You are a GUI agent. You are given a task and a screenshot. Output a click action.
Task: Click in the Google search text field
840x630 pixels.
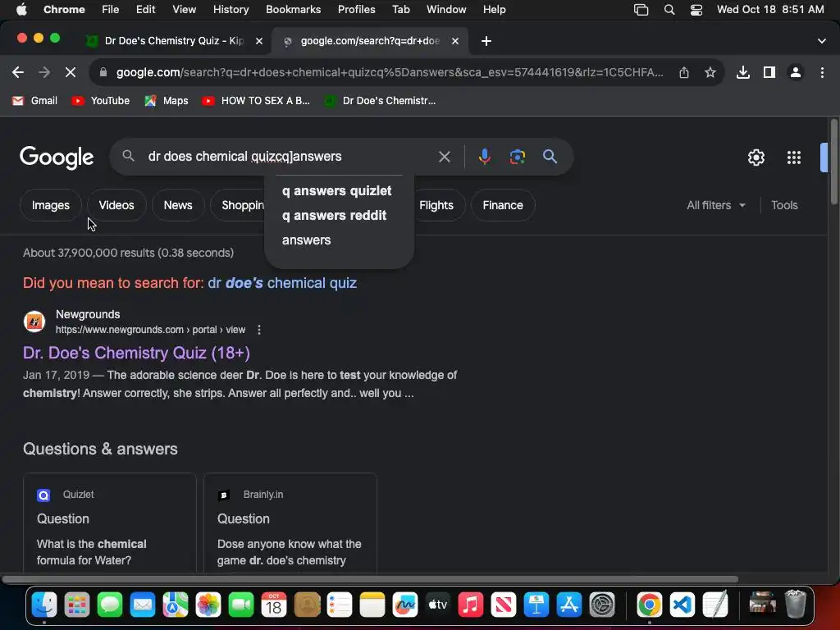pyautogui.click(x=290, y=157)
